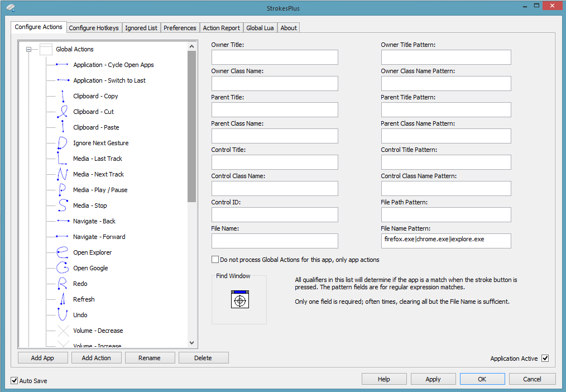Focus the File Path Pattern field
The width and height of the screenshot is (566, 392).
(x=446, y=215)
